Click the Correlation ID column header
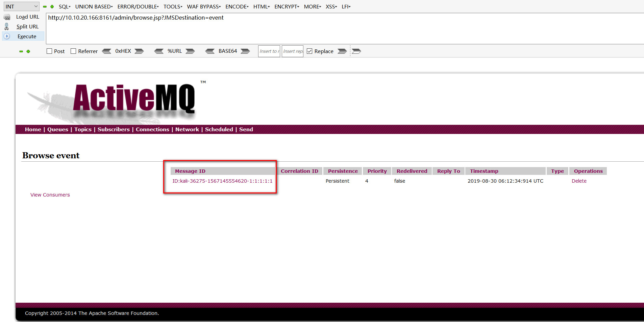This screenshot has height=322, width=644. (299, 171)
